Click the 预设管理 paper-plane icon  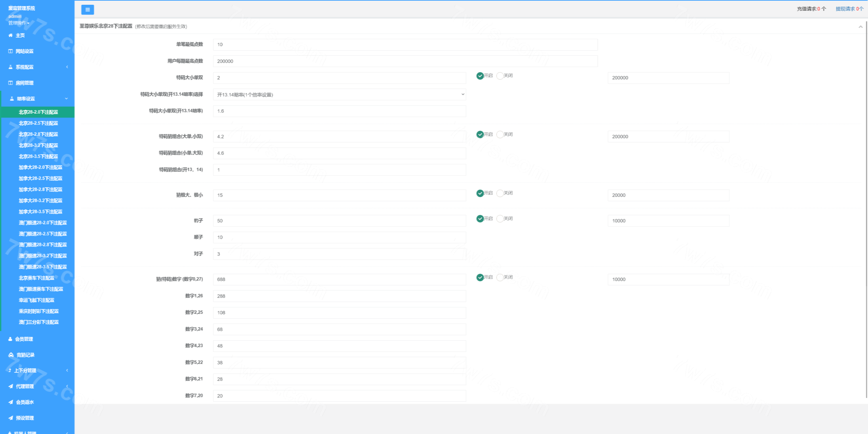click(x=11, y=418)
